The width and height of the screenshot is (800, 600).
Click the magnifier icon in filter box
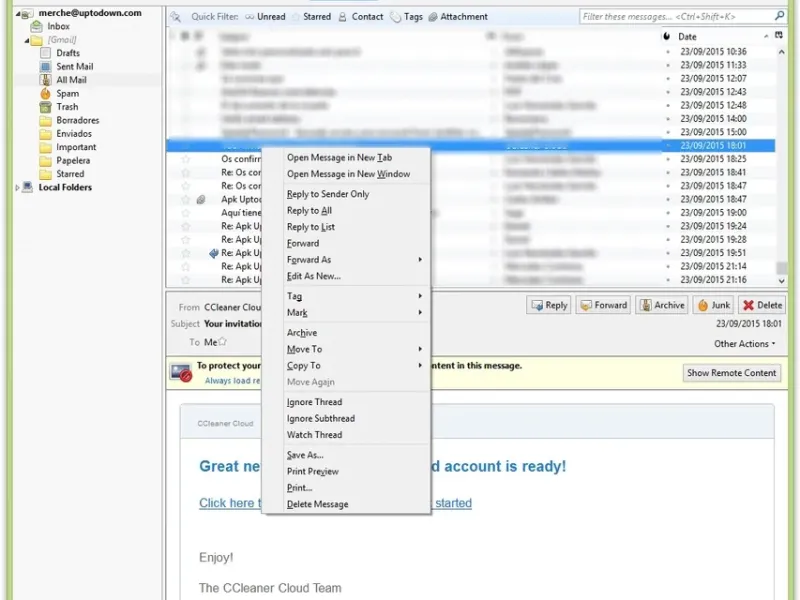point(779,16)
